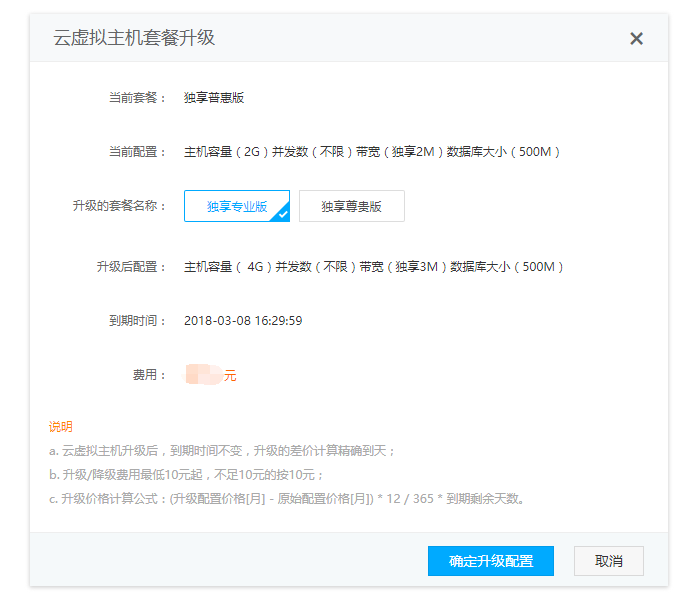Select the current package text 独享普惠版

[x=214, y=98]
